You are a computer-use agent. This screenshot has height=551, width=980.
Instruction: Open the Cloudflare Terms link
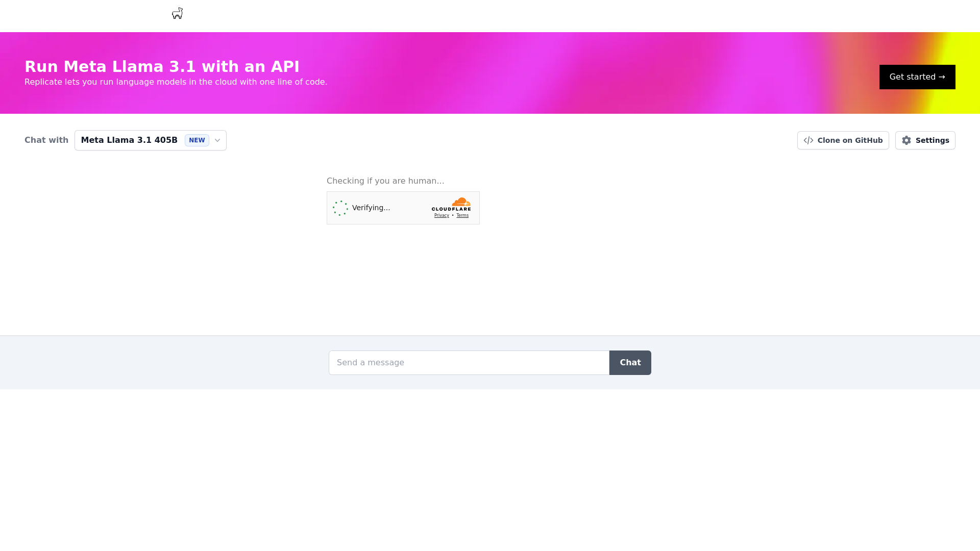(x=462, y=215)
